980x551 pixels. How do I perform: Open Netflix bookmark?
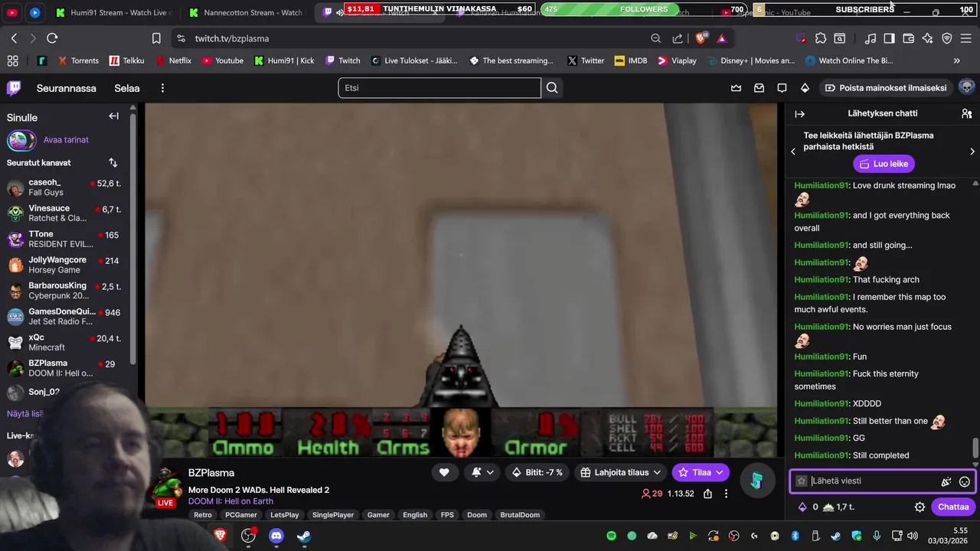(x=174, y=60)
